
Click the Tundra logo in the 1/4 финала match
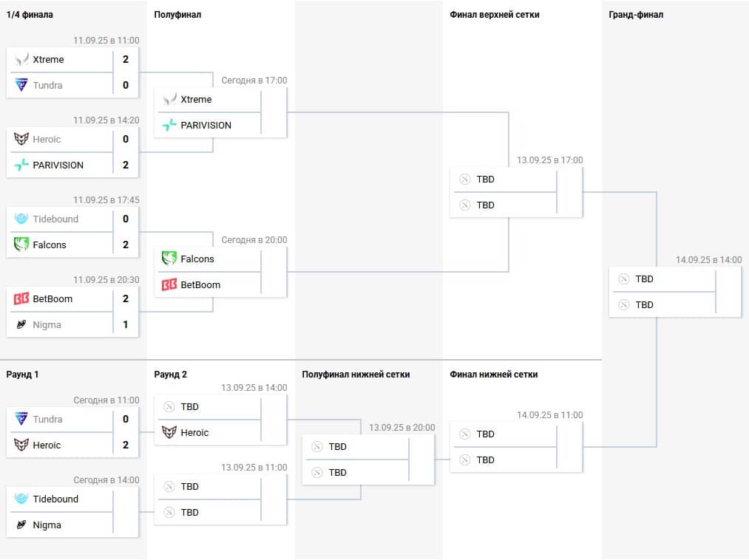pyautogui.click(x=21, y=86)
